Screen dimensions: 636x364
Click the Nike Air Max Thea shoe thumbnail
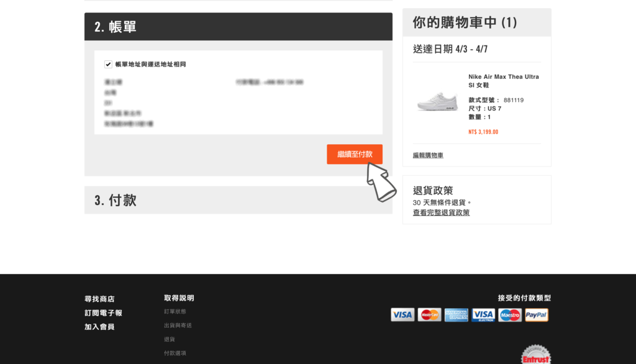437,101
